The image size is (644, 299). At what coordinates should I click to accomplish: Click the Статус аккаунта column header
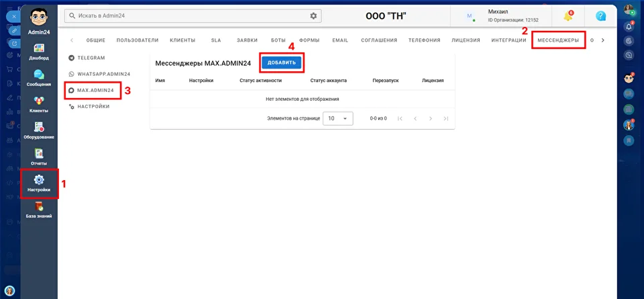tap(329, 81)
